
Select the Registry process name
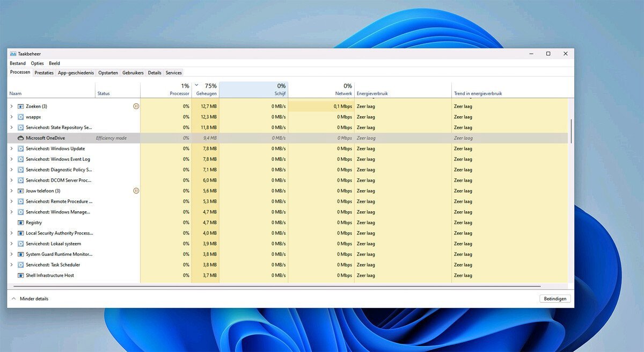point(34,222)
